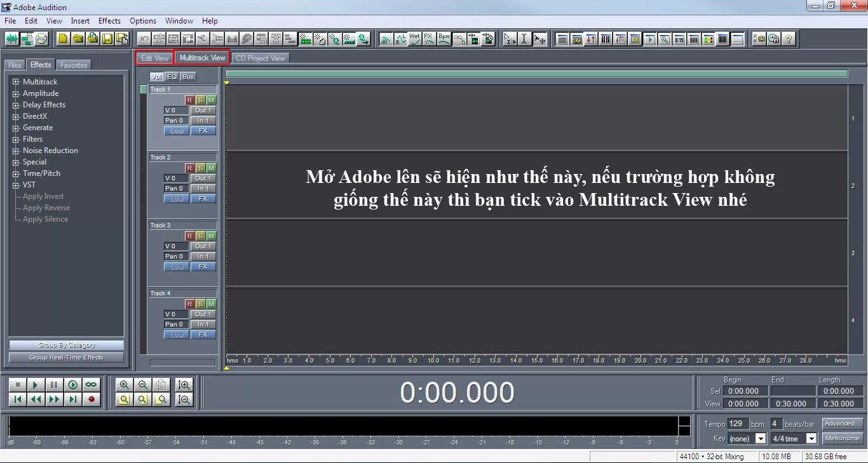The image size is (868, 463).
Task: Open CD Project view disc icon
Action: [x=41, y=39]
